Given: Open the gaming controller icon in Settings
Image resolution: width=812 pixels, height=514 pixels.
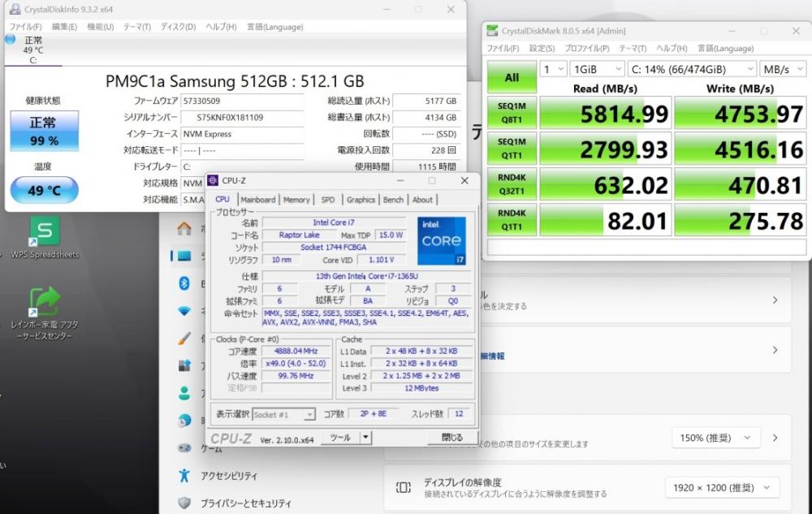Looking at the screenshot, I should [184, 448].
